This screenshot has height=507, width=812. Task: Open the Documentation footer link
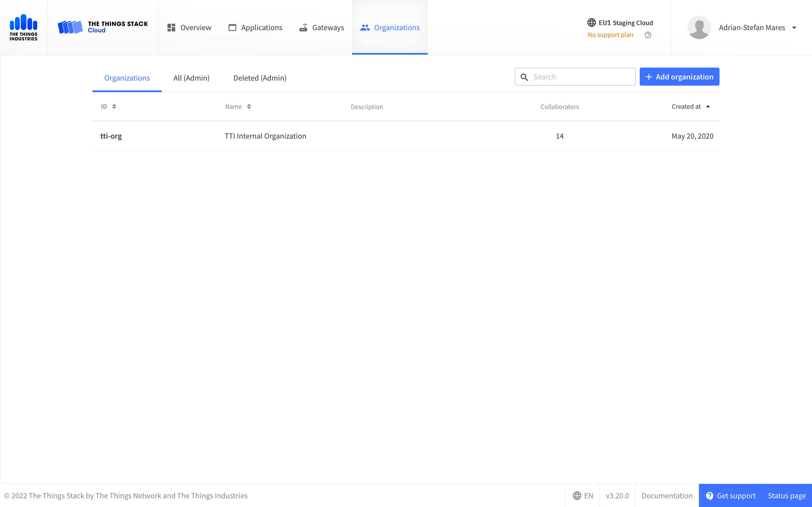pos(667,496)
